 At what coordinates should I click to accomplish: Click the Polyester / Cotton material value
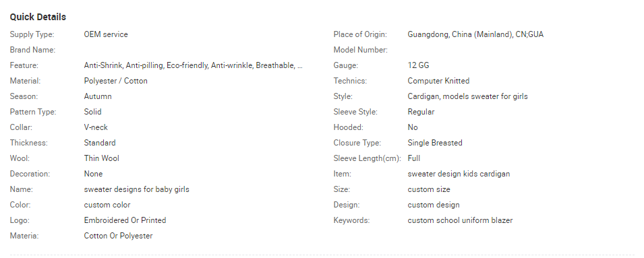click(x=116, y=81)
